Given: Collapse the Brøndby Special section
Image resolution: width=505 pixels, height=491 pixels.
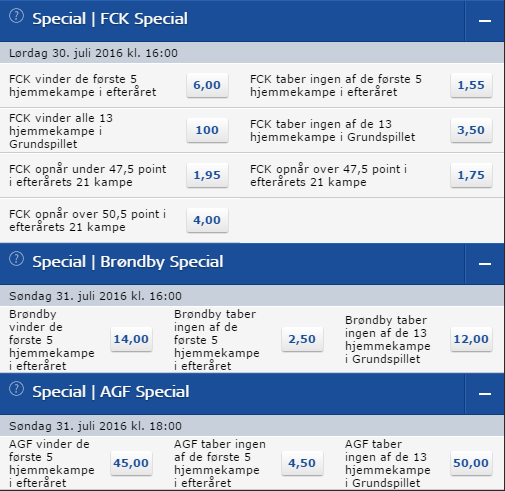Looking at the screenshot, I should click(485, 264).
